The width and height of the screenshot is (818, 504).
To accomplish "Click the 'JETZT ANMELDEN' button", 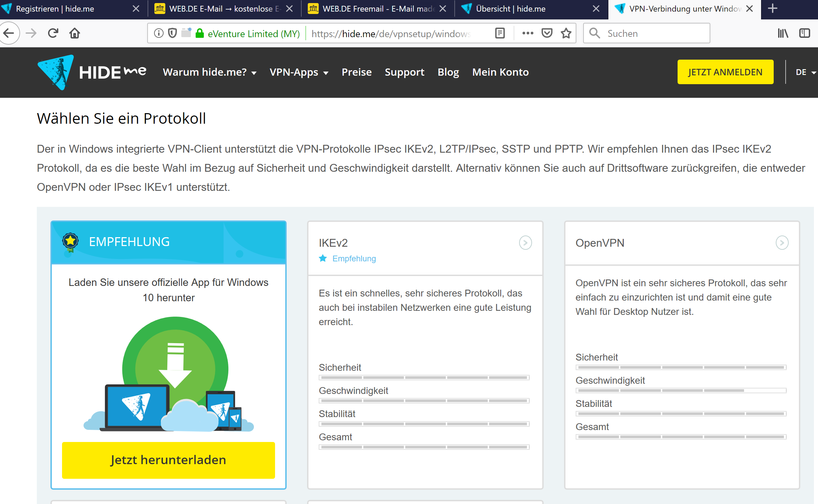I will (725, 72).
